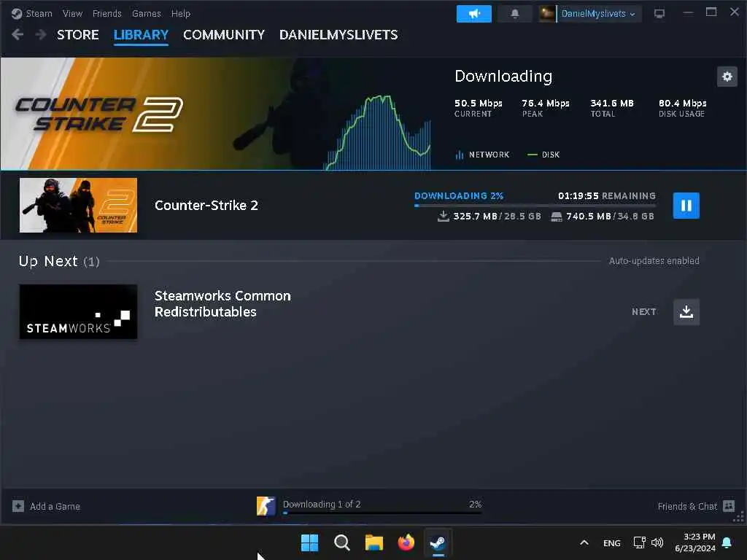Image resolution: width=747 pixels, height=560 pixels.
Task: Switch to the STORE tab
Action: tap(77, 35)
